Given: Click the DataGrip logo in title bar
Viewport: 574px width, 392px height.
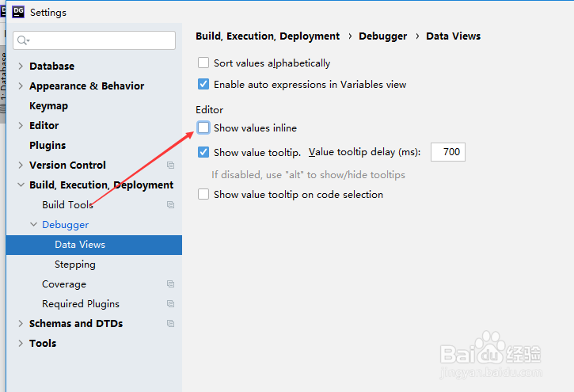Looking at the screenshot, I should click(x=17, y=12).
